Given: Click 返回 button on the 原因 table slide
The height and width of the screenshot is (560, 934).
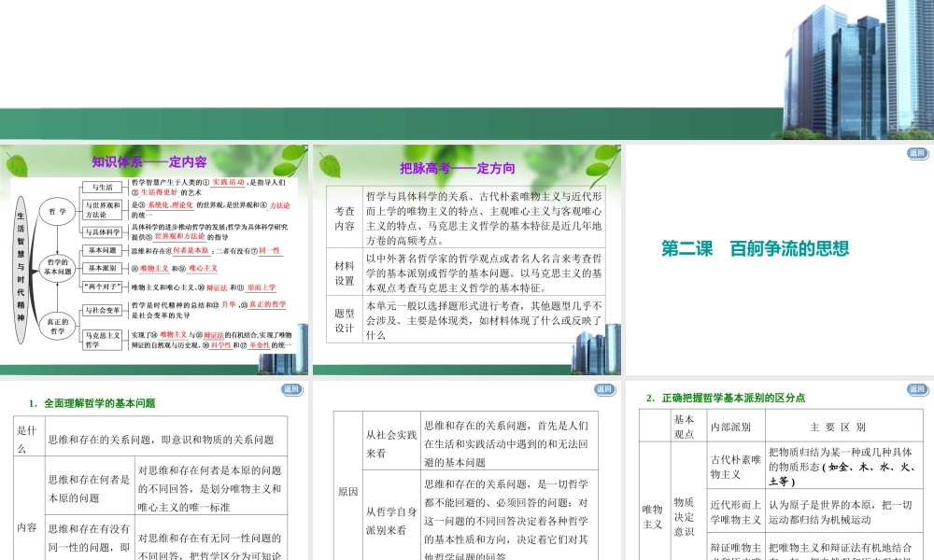Looking at the screenshot, I should coord(604,389).
